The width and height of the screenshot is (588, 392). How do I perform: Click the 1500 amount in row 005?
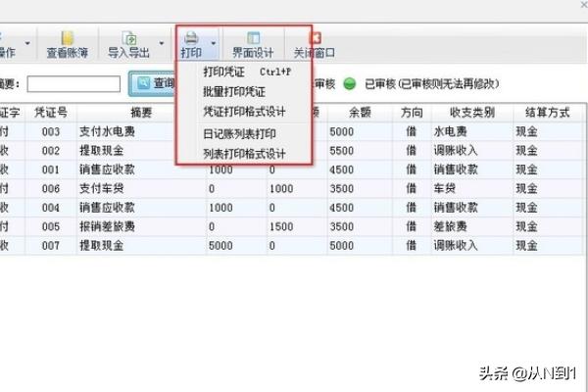point(281,227)
